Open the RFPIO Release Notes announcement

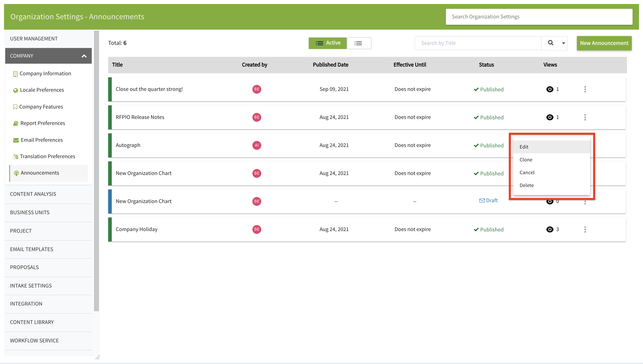pyautogui.click(x=140, y=117)
